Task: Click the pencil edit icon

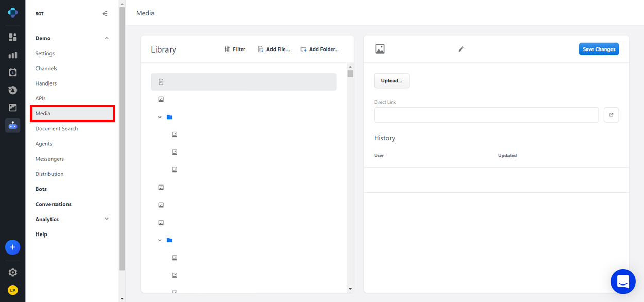Action: (461, 49)
